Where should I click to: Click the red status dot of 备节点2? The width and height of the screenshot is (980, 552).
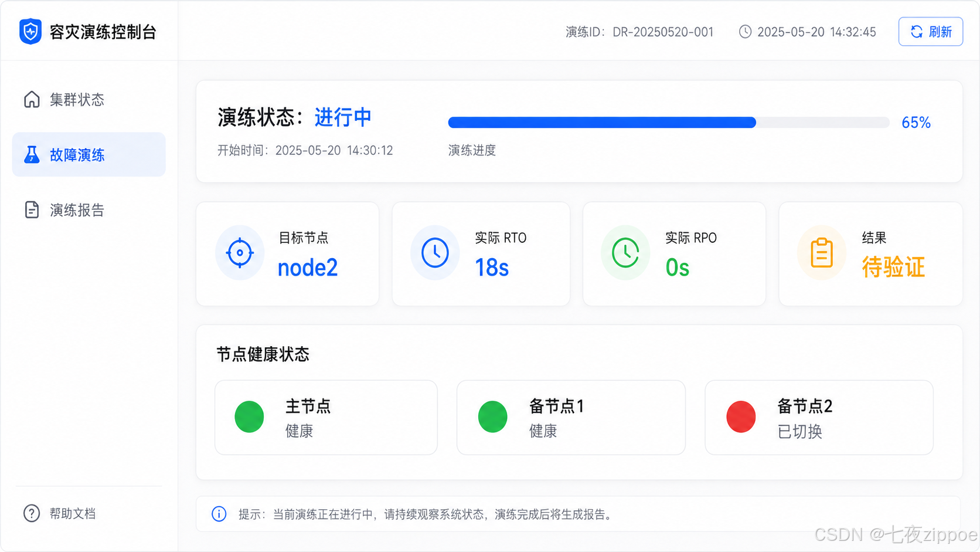pyautogui.click(x=741, y=417)
